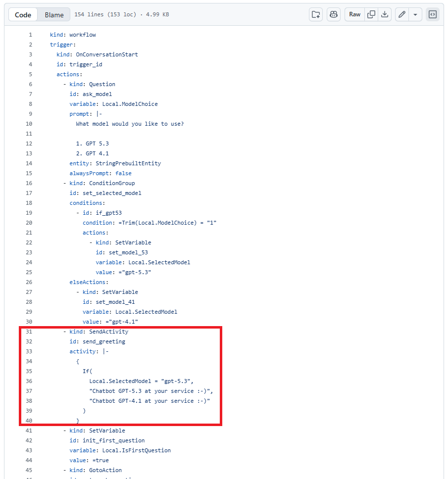Screen dimensions: 448x479
Task: Switch to the Code view tab
Action: tap(23, 15)
